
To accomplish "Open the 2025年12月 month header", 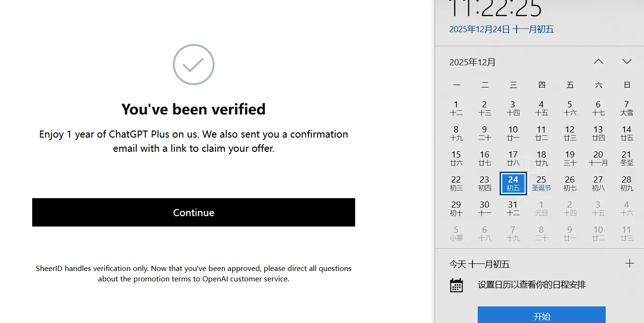I will pyautogui.click(x=473, y=62).
